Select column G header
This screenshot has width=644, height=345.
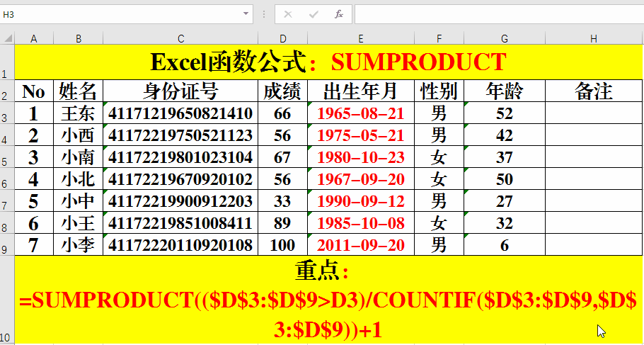click(x=505, y=39)
